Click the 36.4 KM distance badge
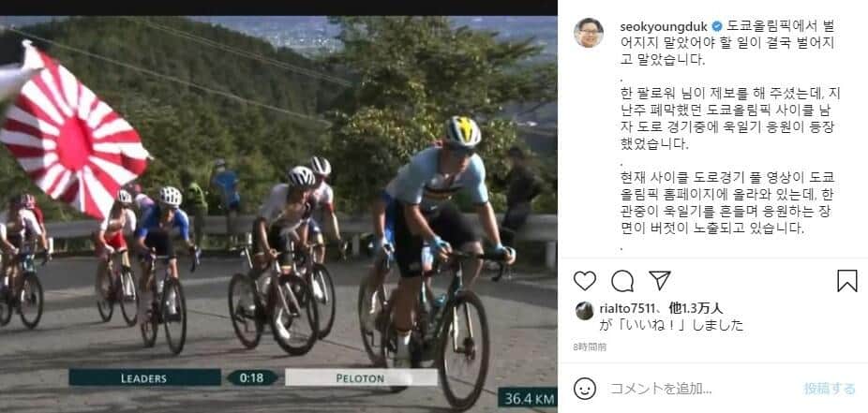868x413 pixels. click(528, 399)
